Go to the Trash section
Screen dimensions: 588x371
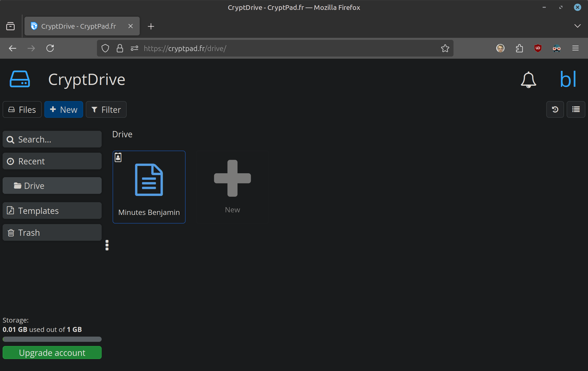[x=52, y=232]
